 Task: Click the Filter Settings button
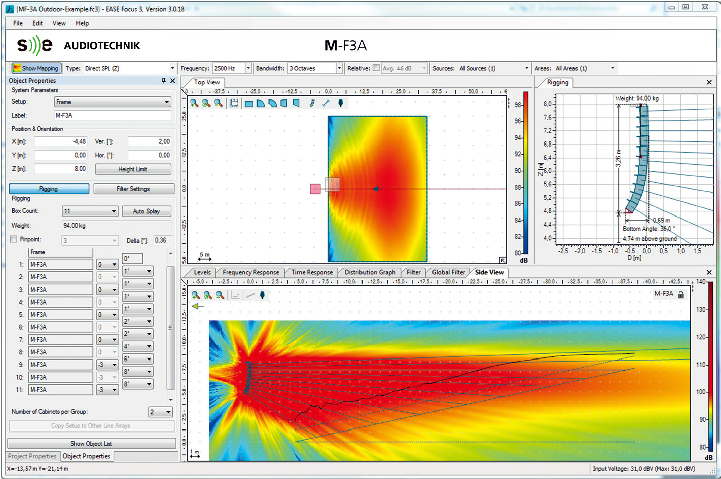point(133,188)
